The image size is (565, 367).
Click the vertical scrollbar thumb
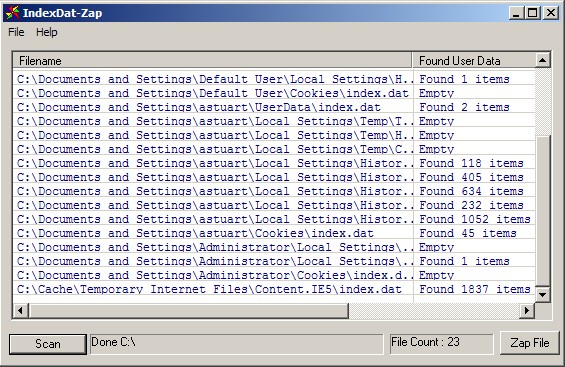point(542,210)
